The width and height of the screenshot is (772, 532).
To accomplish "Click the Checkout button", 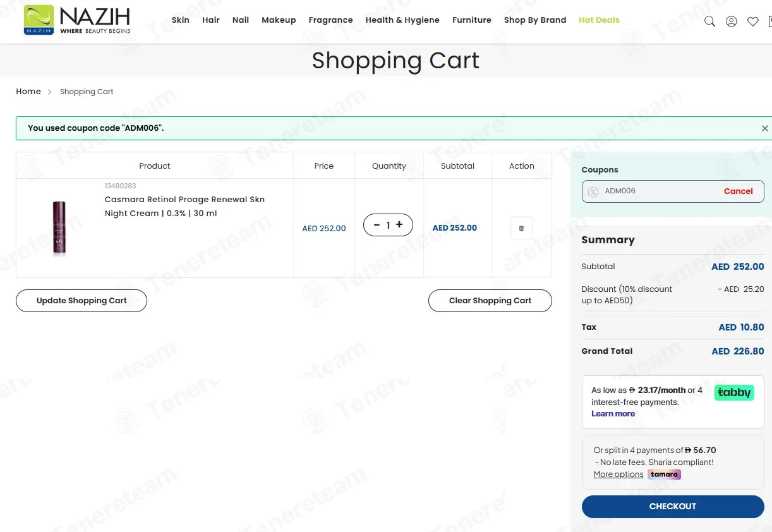I will pos(673,507).
